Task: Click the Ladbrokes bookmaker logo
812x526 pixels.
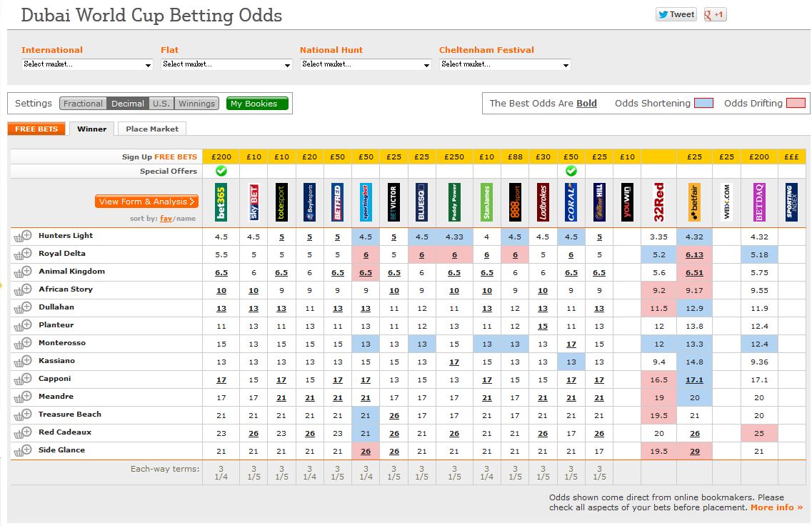Action: pos(543,202)
